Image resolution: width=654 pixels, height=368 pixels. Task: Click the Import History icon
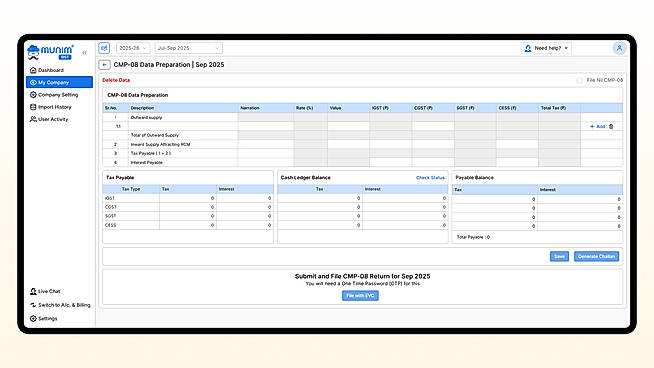(33, 107)
